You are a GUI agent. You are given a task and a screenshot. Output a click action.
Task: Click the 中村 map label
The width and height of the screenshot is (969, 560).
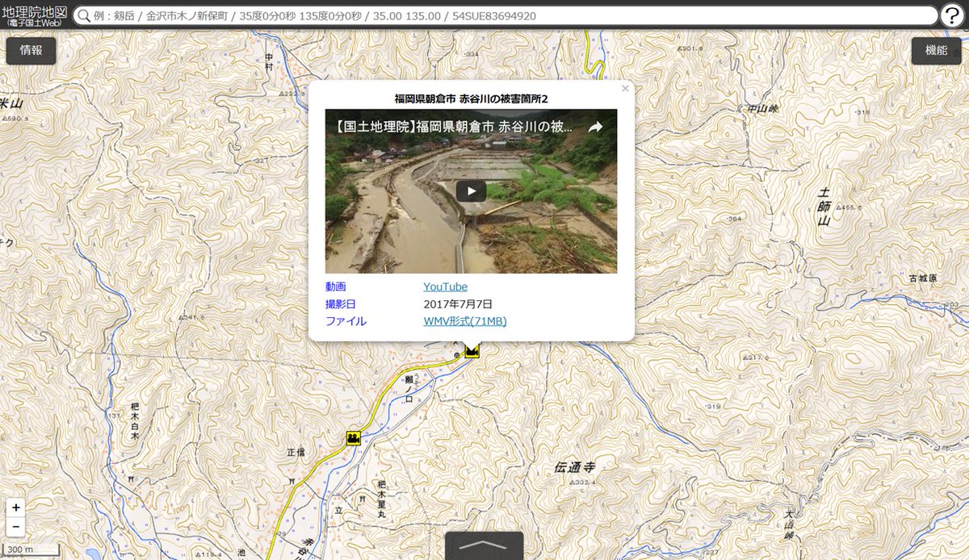pyautogui.click(x=270, y=61)
